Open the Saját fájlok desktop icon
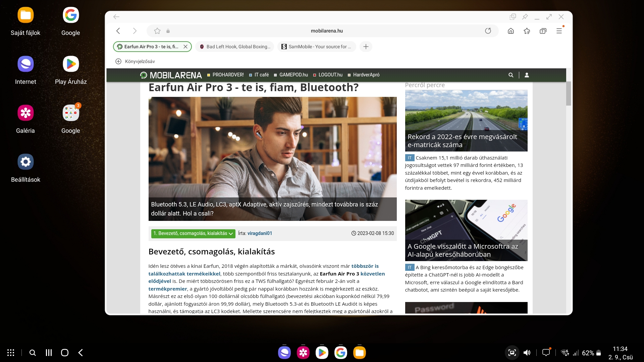This screenshot has height=362, width=644. [25, 21]
